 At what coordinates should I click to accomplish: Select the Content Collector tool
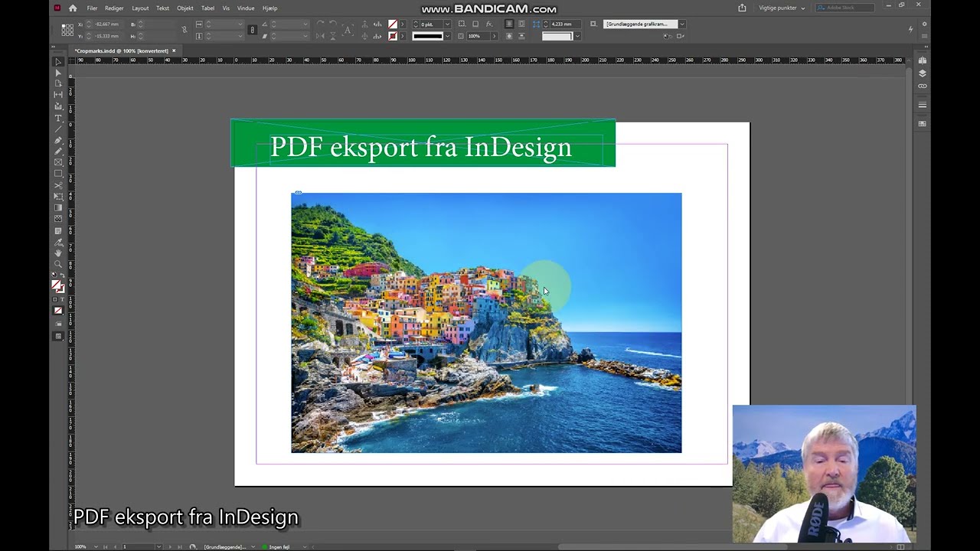pyautogui.click(x=58, y=106)
